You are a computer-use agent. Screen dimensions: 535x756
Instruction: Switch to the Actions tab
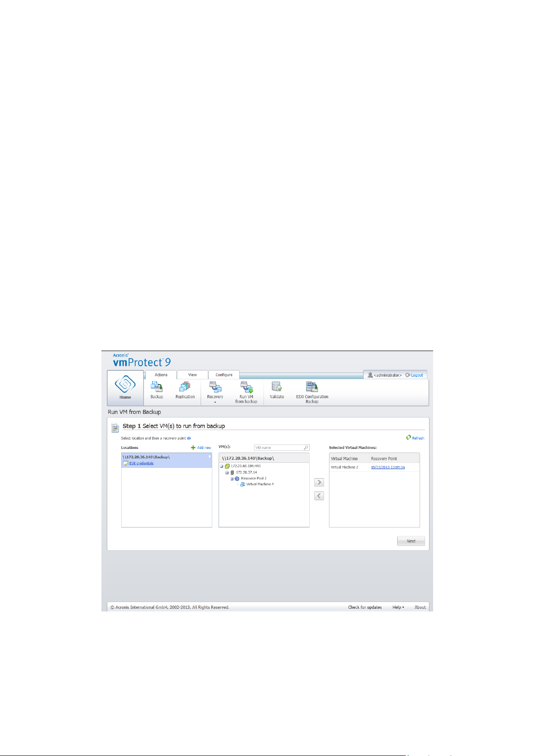[x=161, y=375]
